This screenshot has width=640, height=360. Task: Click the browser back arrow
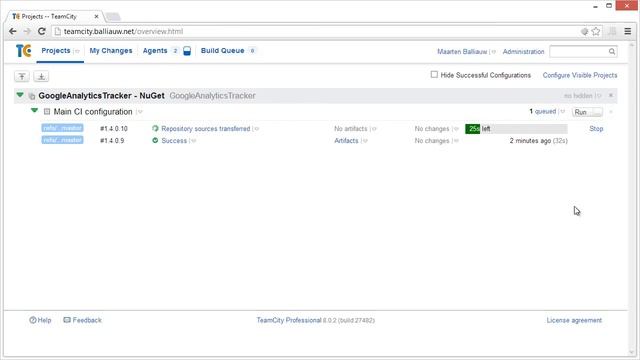13,31
